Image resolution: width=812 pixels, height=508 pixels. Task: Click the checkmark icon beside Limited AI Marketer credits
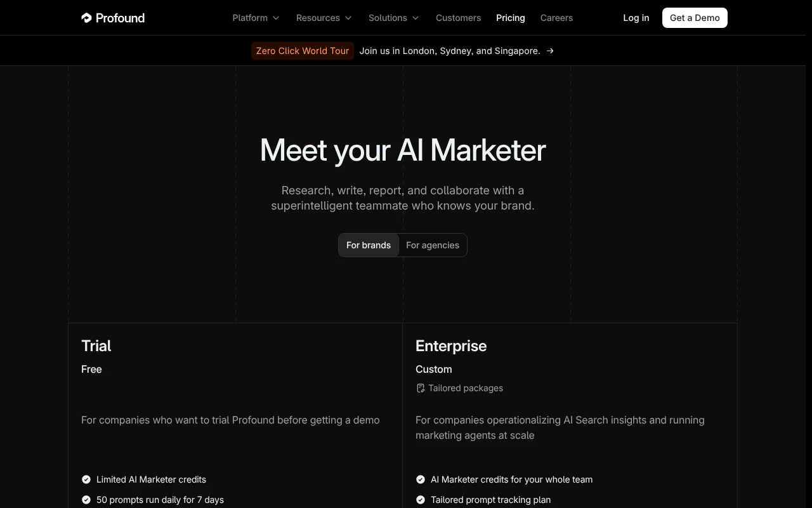click(86, 479)
